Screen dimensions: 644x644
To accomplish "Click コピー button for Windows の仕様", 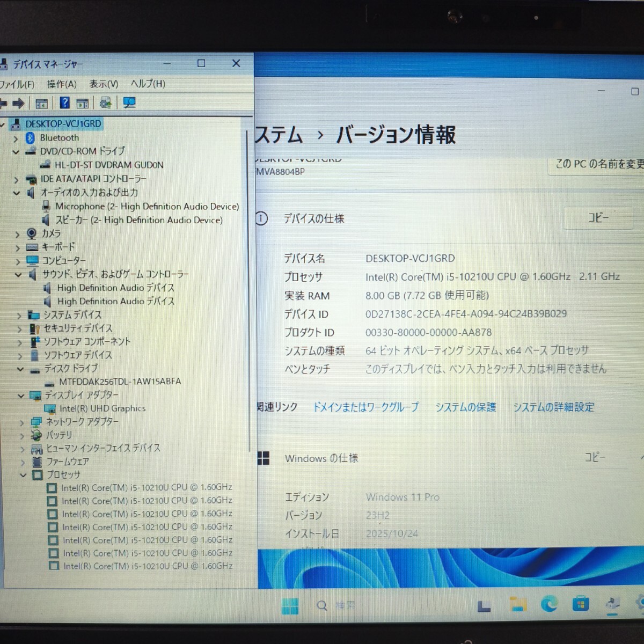I will 594,458.
